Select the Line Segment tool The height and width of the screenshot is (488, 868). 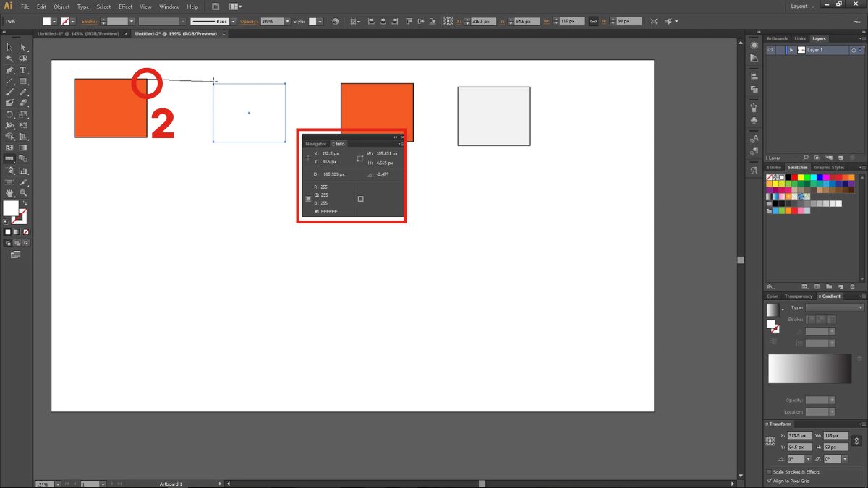pos(9,81)
